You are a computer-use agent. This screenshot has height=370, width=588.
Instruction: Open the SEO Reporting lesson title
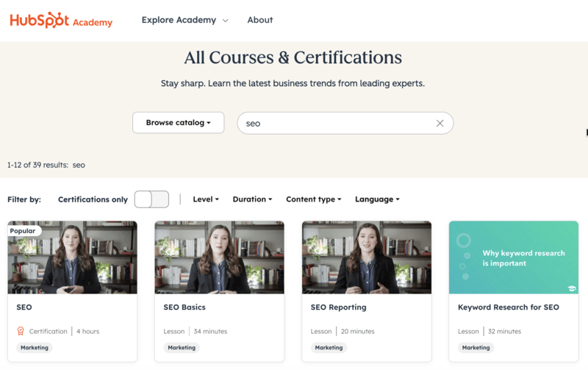coord(338,307)
